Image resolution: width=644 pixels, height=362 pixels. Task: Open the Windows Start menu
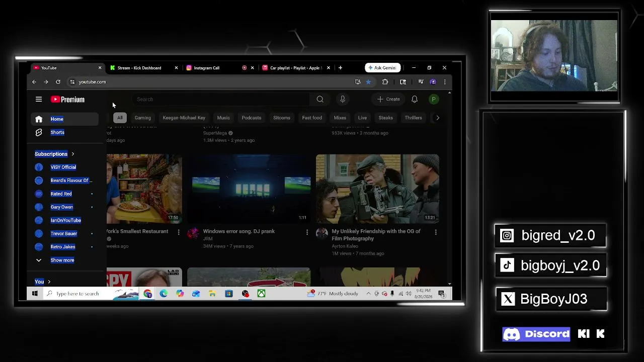[35, 294]
